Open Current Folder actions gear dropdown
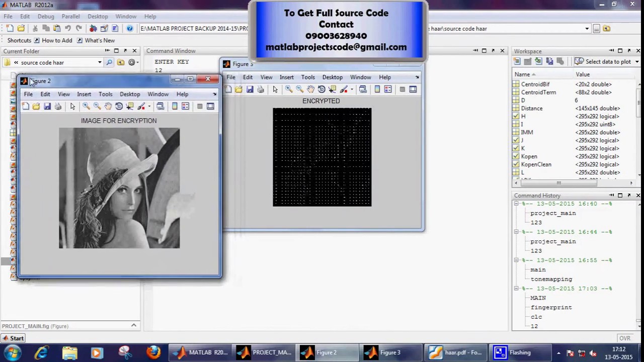This screenshot has width=644, height=362. [133, 62]
